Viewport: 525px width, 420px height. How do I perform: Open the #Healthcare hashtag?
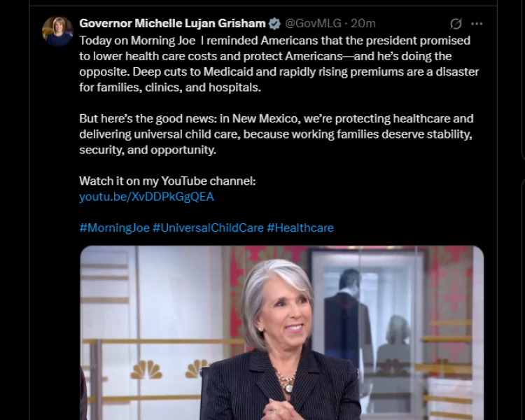pyautogui.click(x=300, y=227)
